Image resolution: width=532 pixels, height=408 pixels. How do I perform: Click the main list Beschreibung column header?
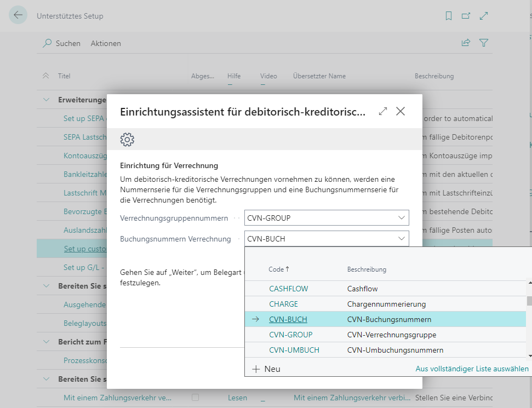pyautogui.click(x=434, y=76)
